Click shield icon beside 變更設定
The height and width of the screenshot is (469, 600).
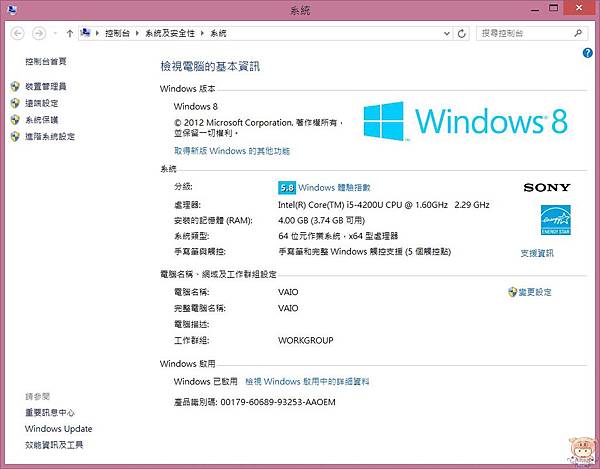click(512, 292)
